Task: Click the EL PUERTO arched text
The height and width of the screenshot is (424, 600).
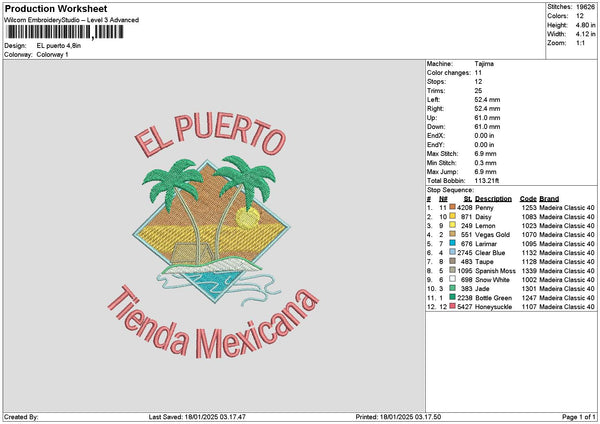Action: 212,136
